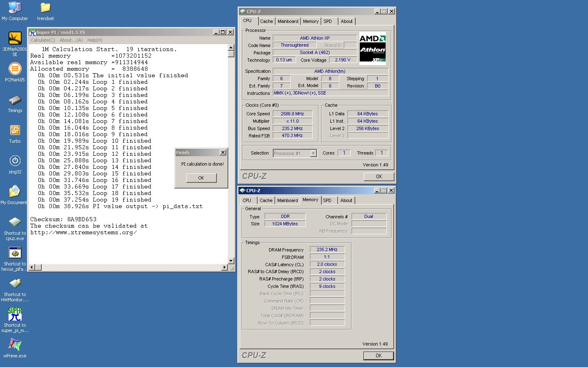The image size is (588, 368).
Task: Click the Level 2 256 KBytes cache field
Action: (x=367, y=128)
